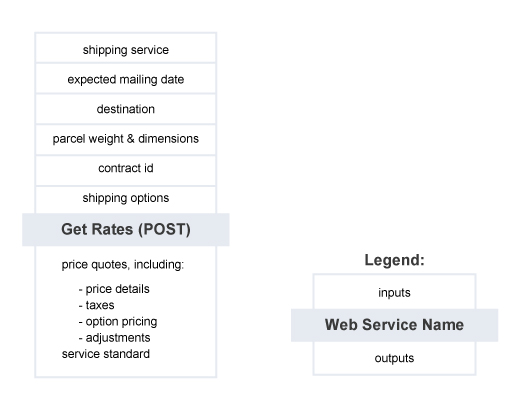
Task: Select the option pricing list item
Action: [118, 322]
